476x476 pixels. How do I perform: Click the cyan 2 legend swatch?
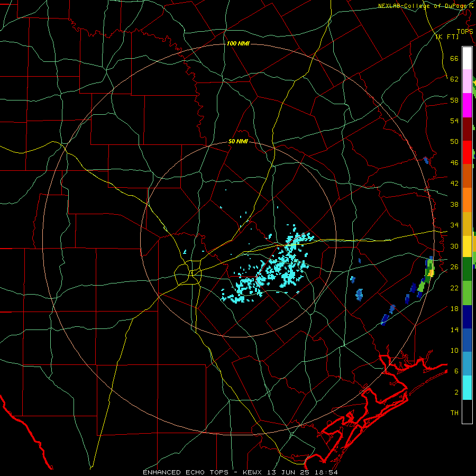467,388
